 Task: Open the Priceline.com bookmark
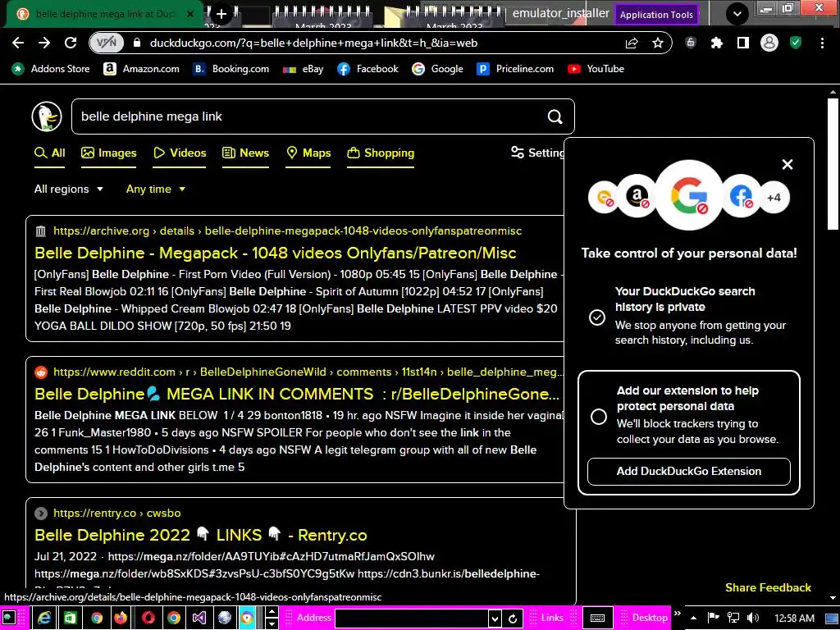(515, 69)
